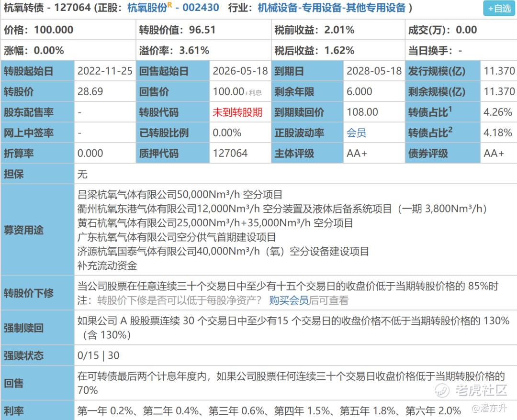Click the 到期赎回价 value 108.00
This screenshot has height=420, width=517.
pos(362,112)
